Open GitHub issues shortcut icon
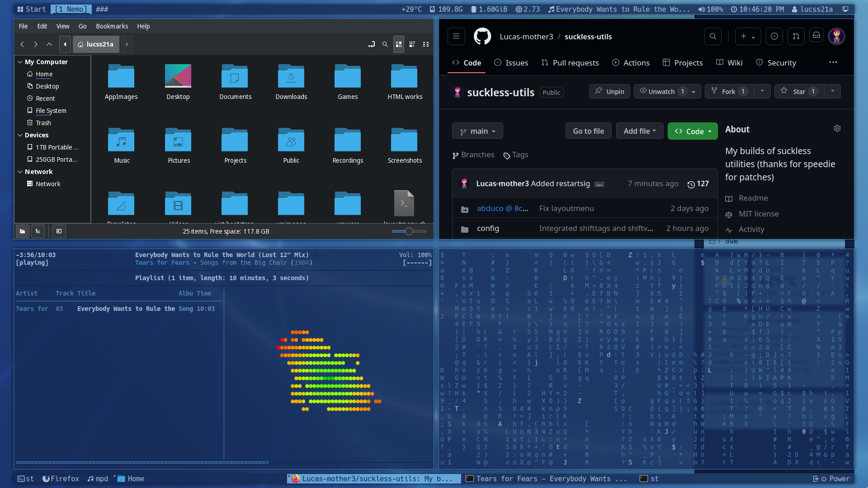868x488 pixels. click(774, 36)
